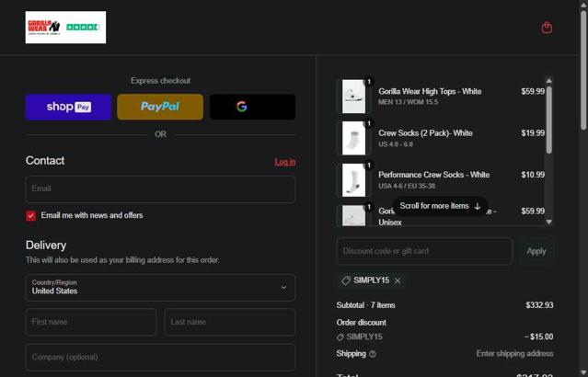Click Scroll for more items button

(440, 206)
